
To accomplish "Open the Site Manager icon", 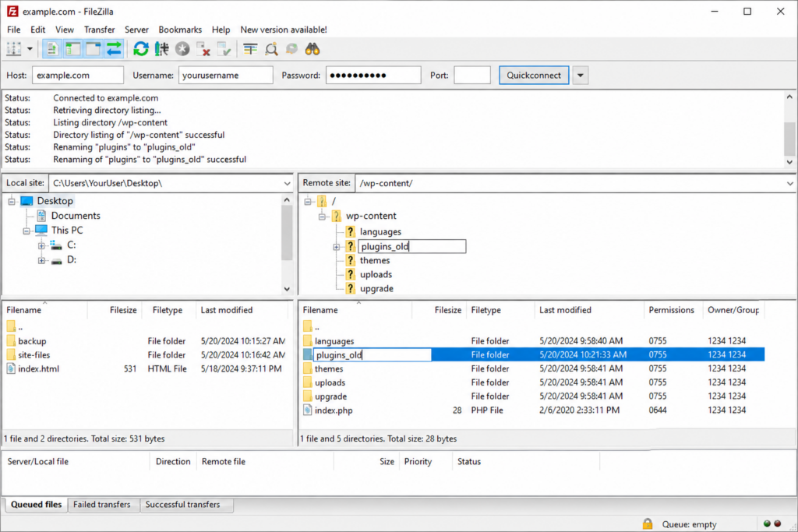I will tap(14, 49).
